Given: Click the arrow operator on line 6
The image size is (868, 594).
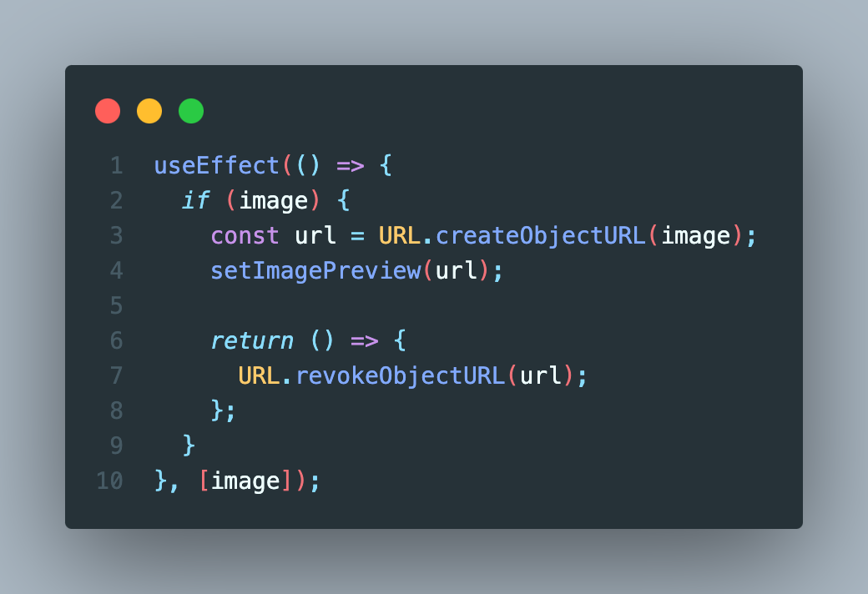Looking at the screenshot, I should click(365, 340).
